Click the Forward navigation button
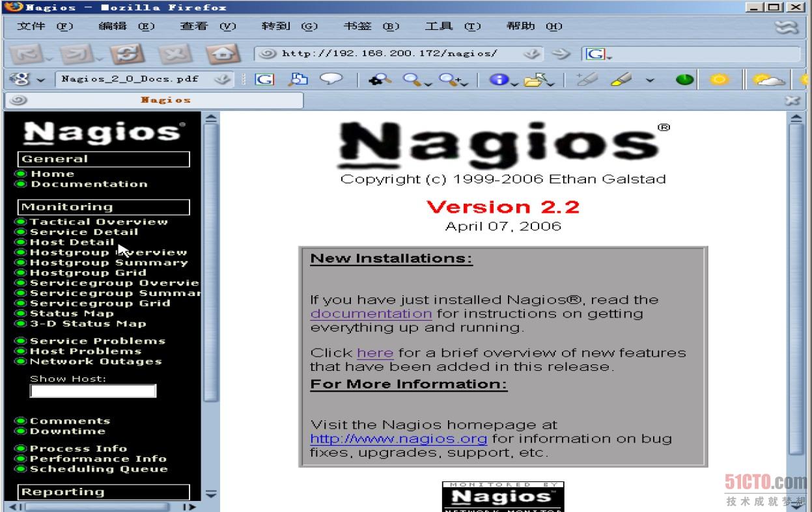The height and width of the screenshot is (512, 812). click(76, 53)
